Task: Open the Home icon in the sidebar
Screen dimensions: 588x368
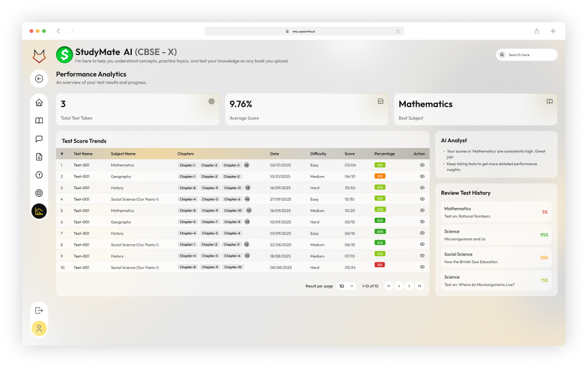Action: coord(39,102)
